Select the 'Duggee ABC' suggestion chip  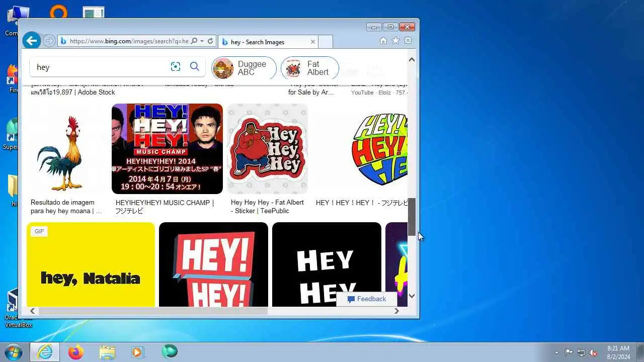244,68
